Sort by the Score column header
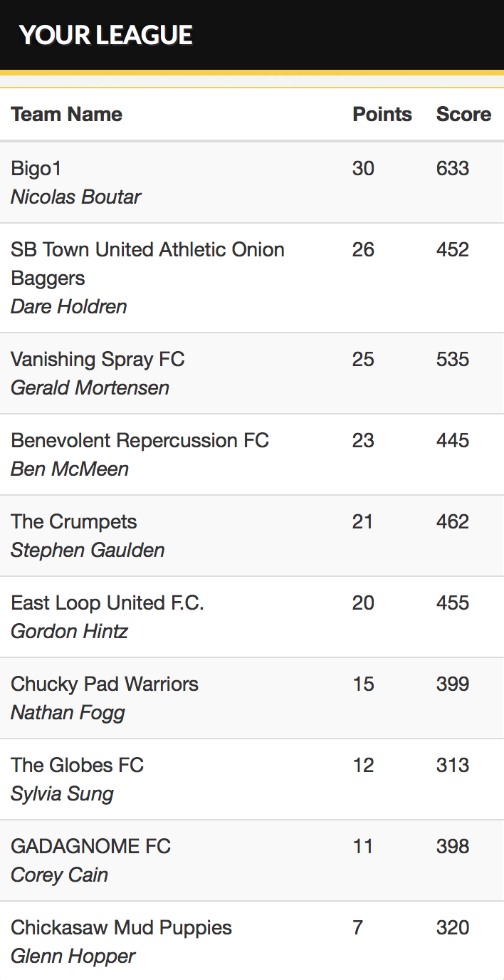Viewport: 504px width, 980px height. 463,114
